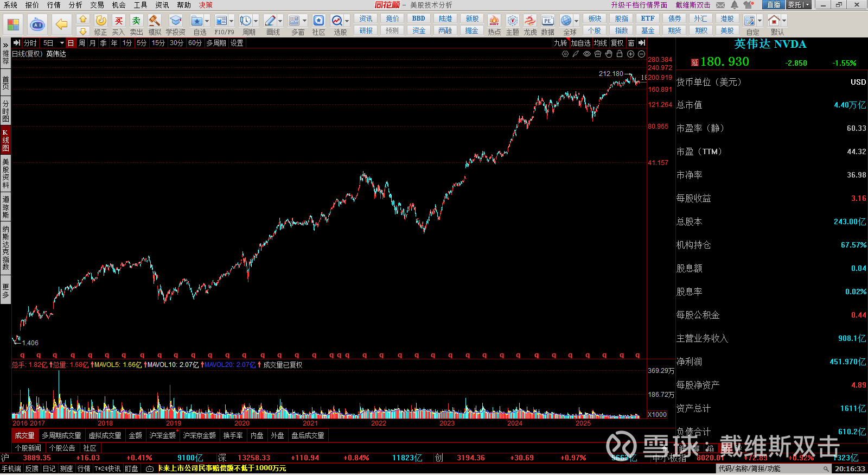Open the 学投资 graduation cap icon

[x=175, y=21]
